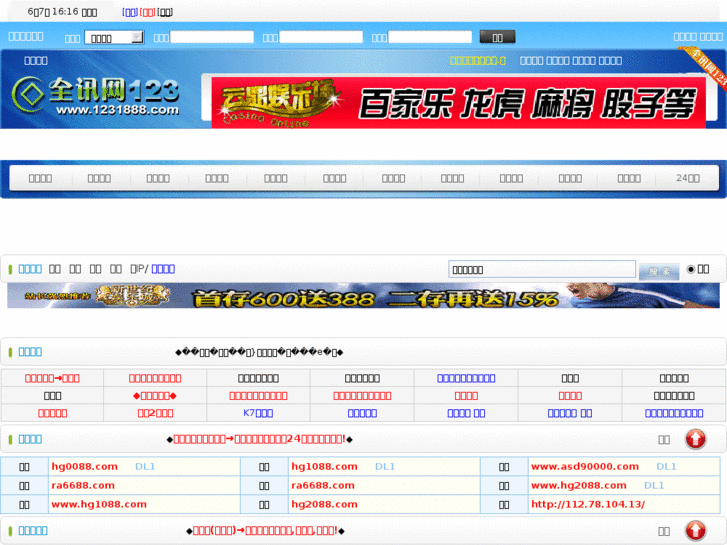Open the www.hg2088.com link

(579, 486)
